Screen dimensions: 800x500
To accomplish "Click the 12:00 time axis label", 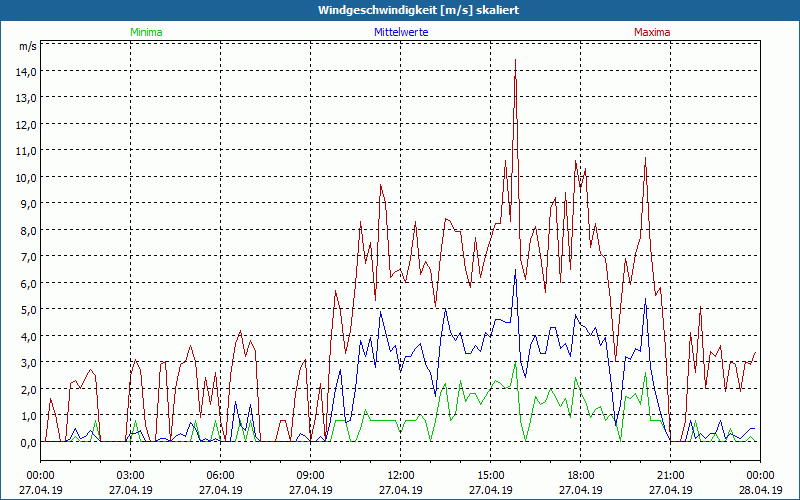I will click(x=401, y=476).
